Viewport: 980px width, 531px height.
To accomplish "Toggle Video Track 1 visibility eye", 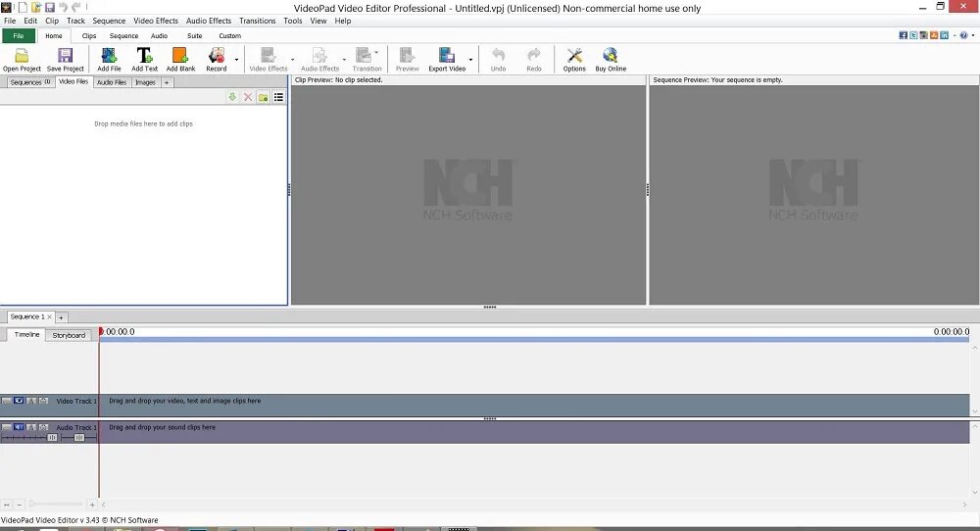I will tap(19, 401).
